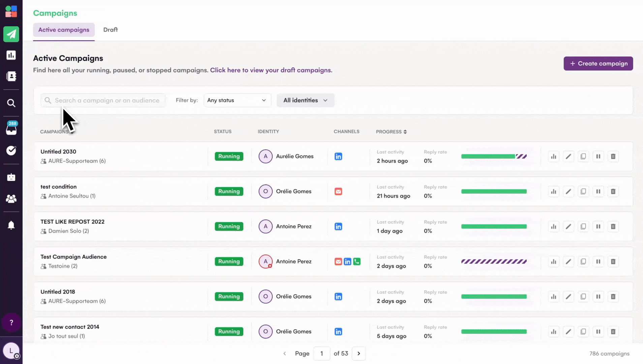Click link to view your draft campaigns
Image resolution: width=643 pixels, height=364 pixels.
(x=271, y=70)
